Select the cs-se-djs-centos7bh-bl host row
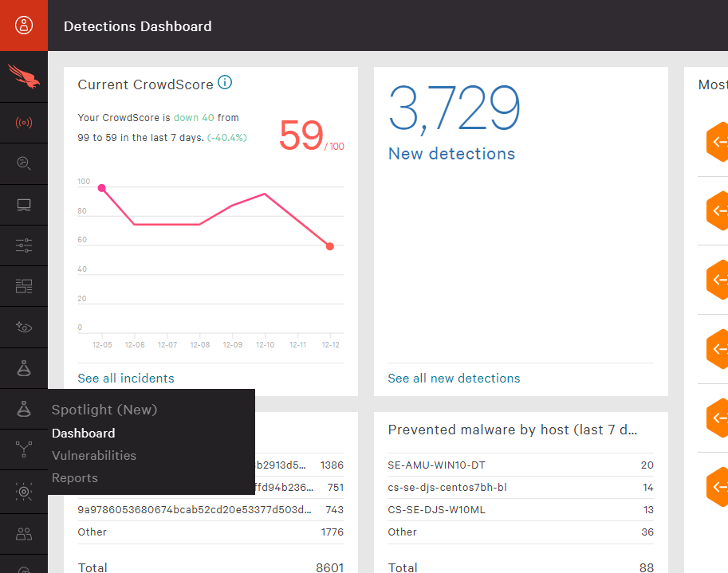This screenshot has width=728, height=573. click(521, 487)
